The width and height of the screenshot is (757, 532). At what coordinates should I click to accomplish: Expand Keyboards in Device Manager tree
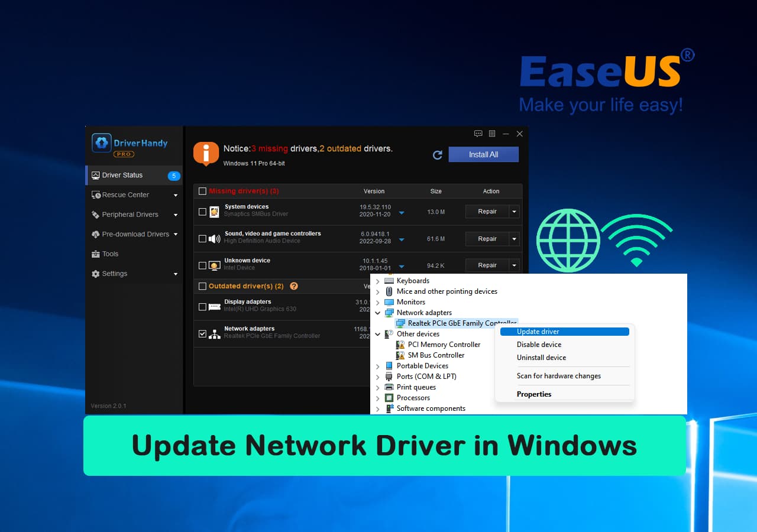[x=378, y=281]
